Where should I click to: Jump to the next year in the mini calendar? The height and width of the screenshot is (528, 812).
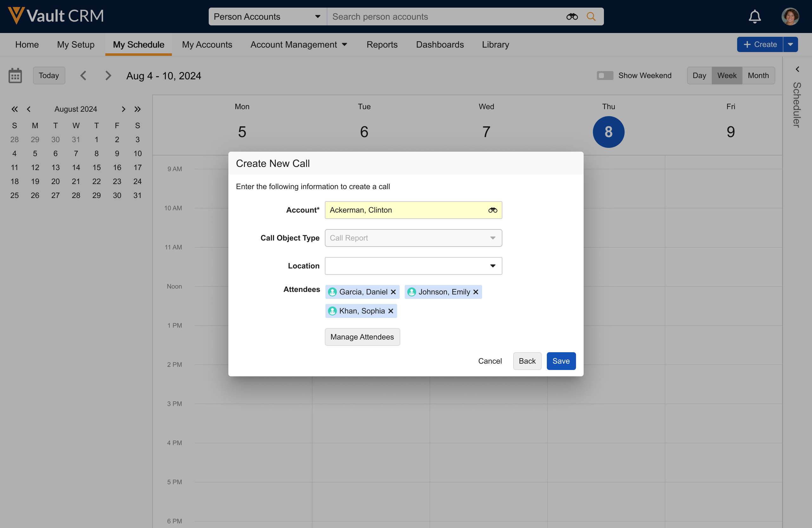point(137,109)
